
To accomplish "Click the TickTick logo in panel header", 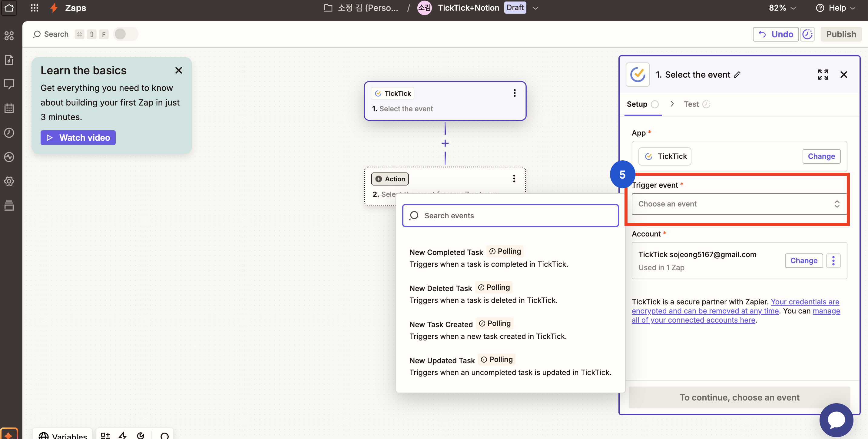I will (638, 75).
